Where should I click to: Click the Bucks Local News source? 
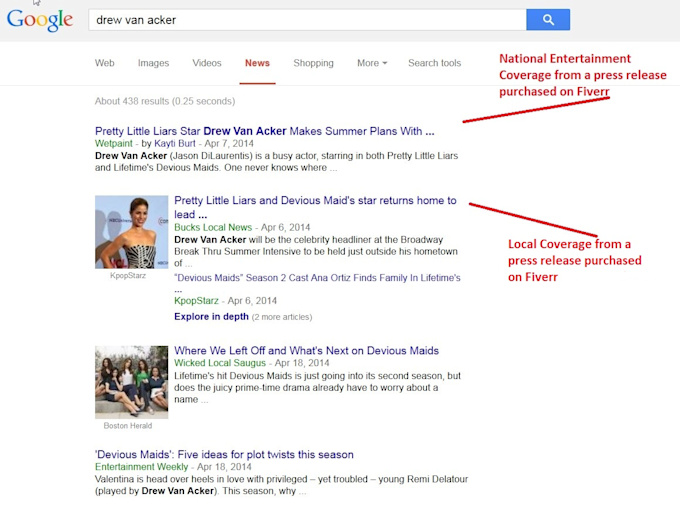tap(213, 227)
